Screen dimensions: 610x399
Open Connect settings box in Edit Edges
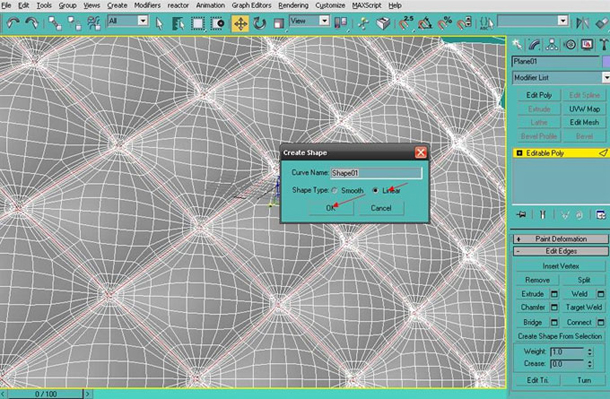click(601, 322)
